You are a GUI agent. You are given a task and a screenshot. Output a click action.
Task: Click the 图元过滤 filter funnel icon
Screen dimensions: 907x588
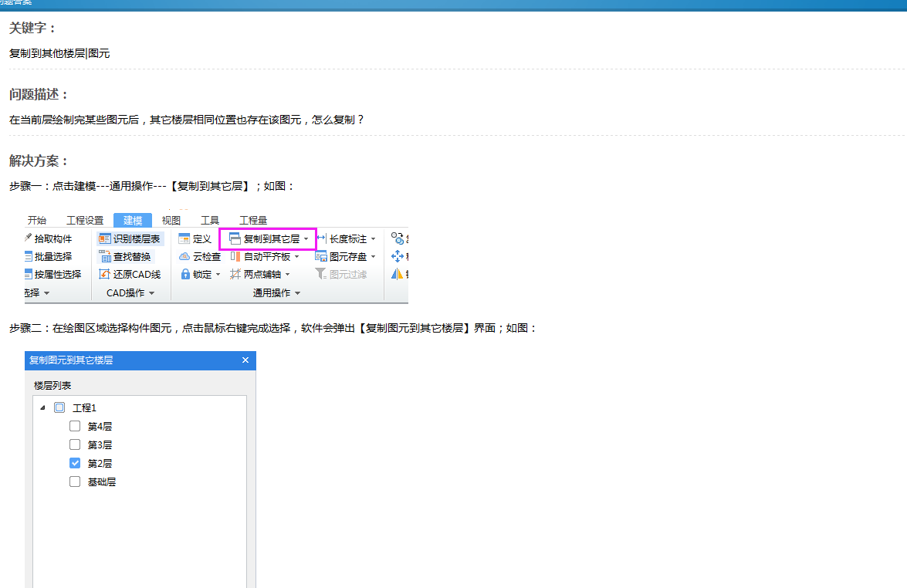tap(320, 273)
